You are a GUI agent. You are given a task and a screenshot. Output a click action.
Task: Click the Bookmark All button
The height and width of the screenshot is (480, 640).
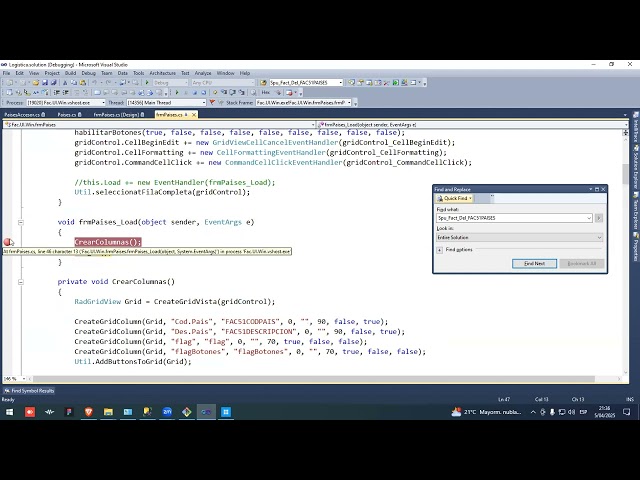tap(582, 263)
